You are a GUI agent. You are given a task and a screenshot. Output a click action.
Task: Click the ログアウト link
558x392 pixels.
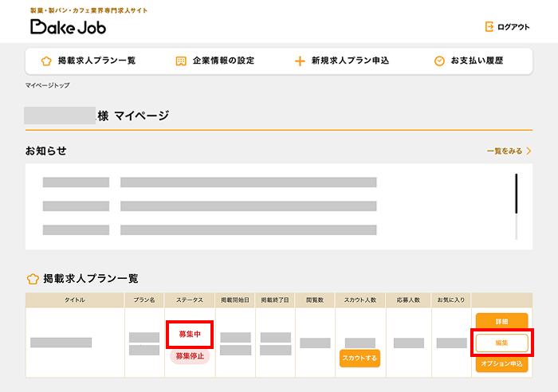pos(513,27)
